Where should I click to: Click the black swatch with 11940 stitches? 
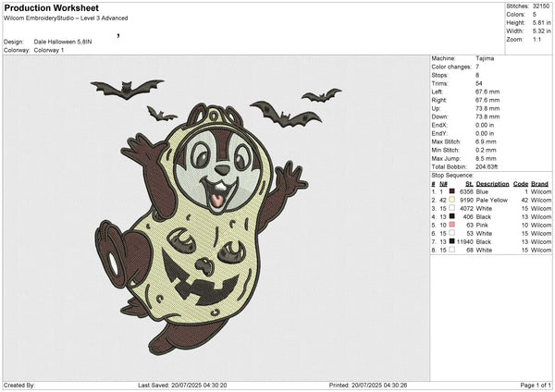(451, 241)
